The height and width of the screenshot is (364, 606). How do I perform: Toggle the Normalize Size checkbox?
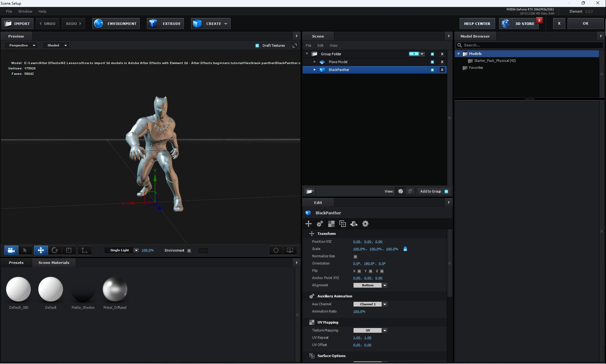point(355,256)
